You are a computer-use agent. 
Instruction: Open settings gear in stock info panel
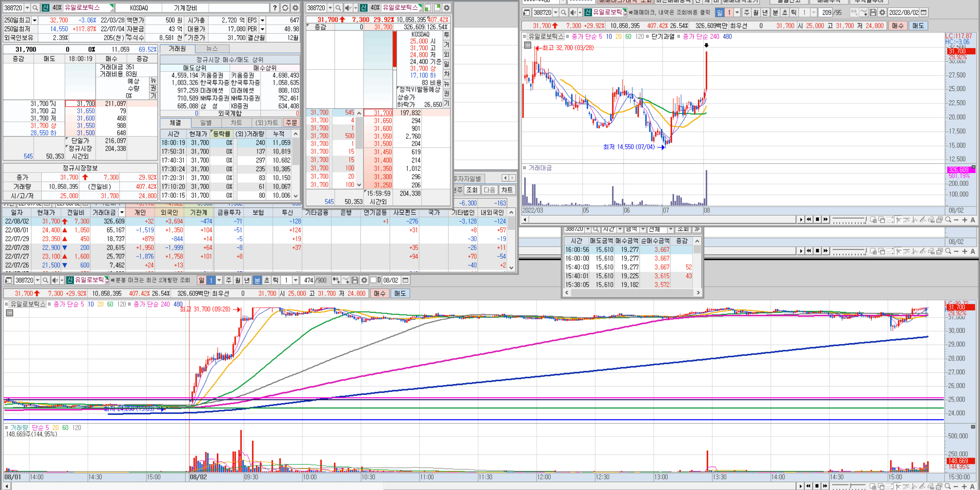tap(295, 8)
